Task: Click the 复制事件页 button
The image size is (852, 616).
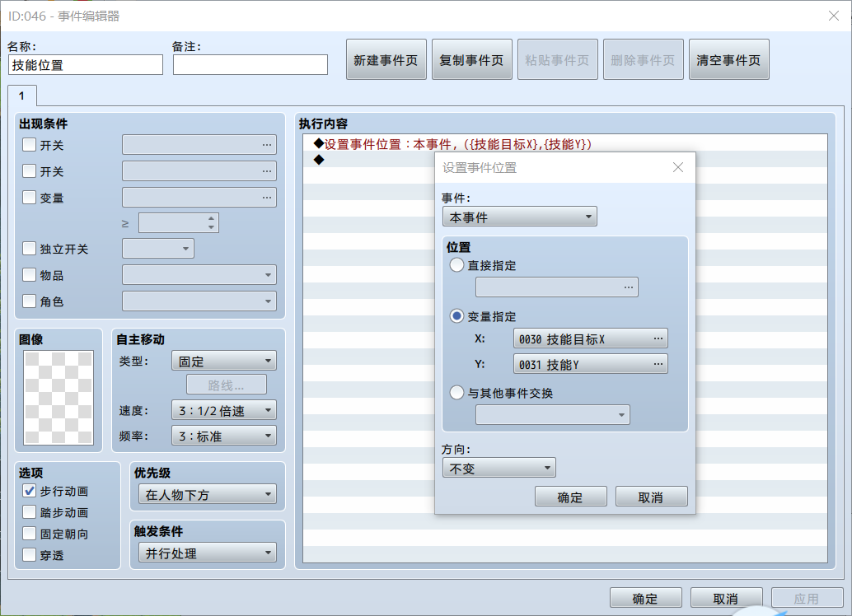Action: pos(471,59)
